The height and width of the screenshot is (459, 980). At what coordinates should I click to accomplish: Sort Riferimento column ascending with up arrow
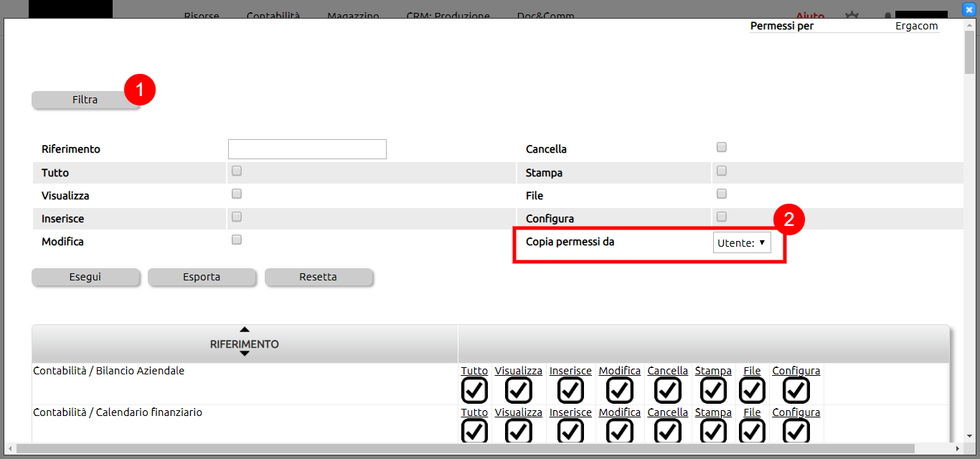coord(245,329)
